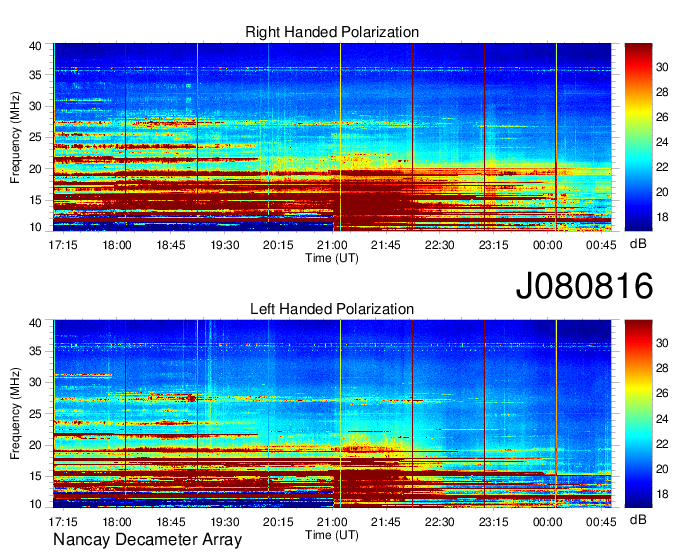Viewport: 680px width, 552px height.
Task: Click the 24 dB label on Left Handed color bar
Action: pos(662,419)
